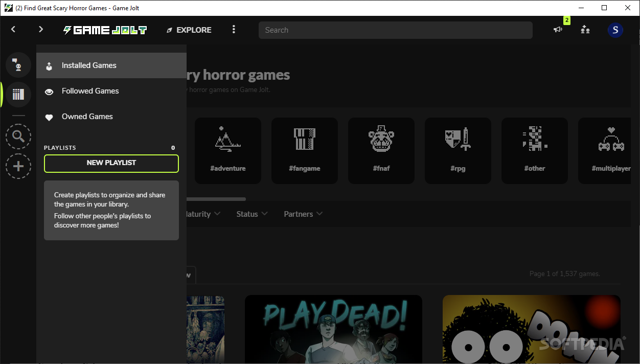Select the #fnaf tag card
This screenshot has height=364, width=640.
381,151
